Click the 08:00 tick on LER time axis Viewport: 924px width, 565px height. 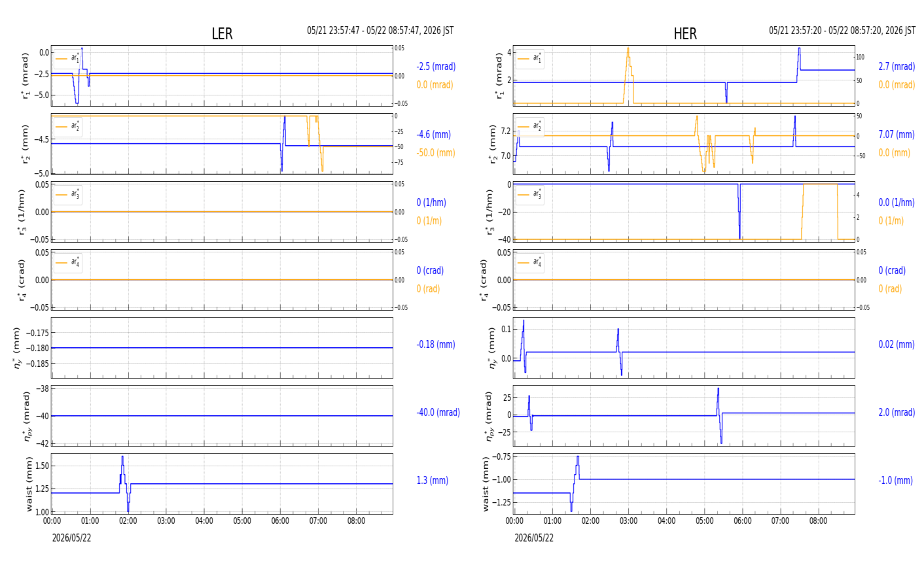pos(356,521)
